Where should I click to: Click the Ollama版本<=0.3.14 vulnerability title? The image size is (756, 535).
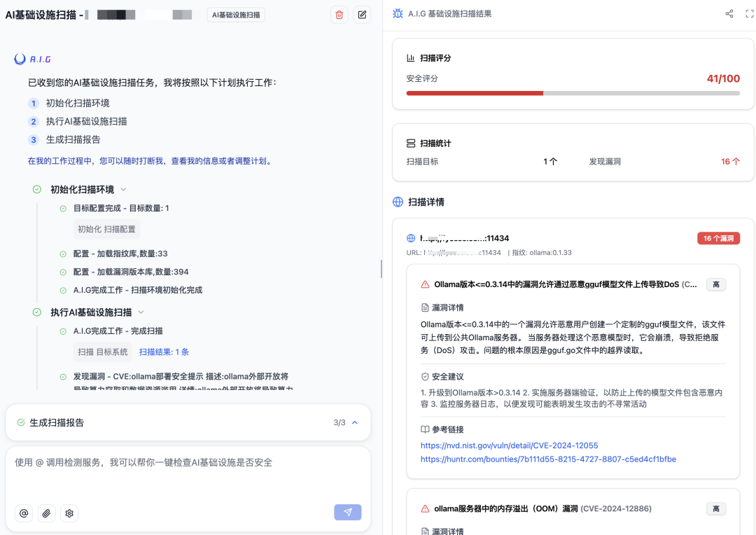(565, 284)
